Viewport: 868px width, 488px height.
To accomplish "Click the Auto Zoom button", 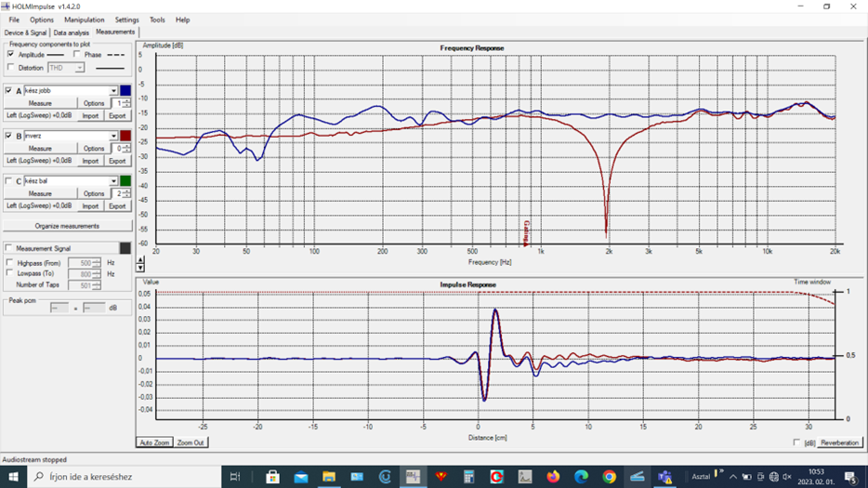I will [x=154, y=442].
